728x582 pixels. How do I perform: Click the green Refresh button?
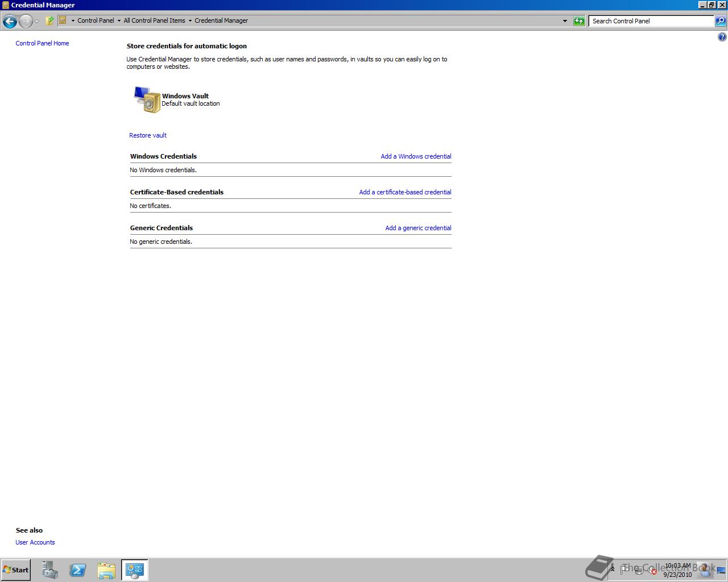point(579,21)
